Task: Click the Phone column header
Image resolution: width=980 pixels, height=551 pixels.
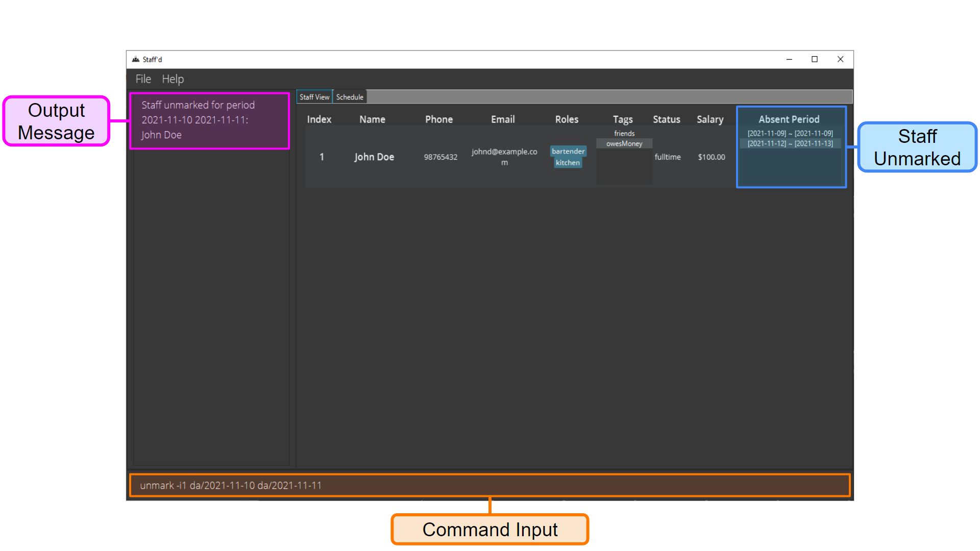Action: pyautogui.click(x=439, y=119)
